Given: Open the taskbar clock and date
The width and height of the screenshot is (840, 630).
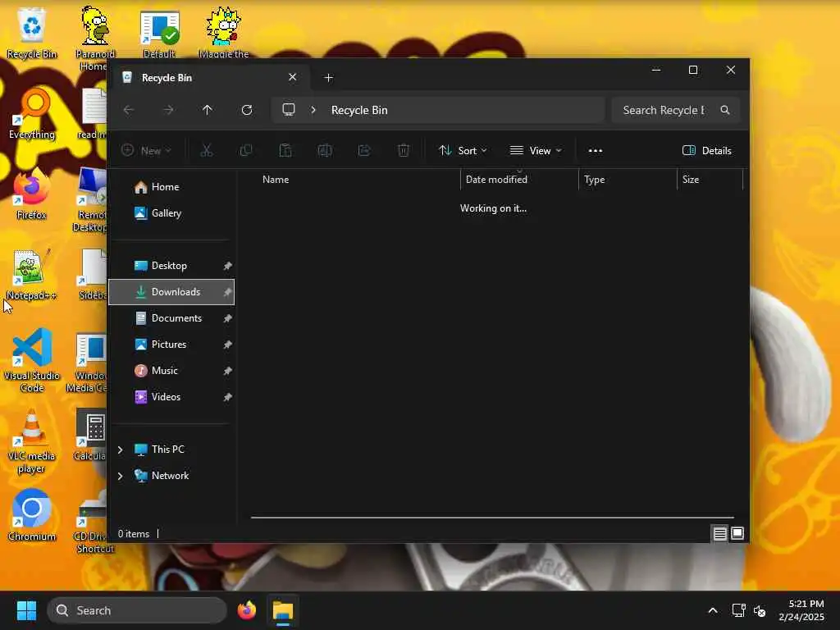Looking at the screenshot, I should click(x=801, y=610).
